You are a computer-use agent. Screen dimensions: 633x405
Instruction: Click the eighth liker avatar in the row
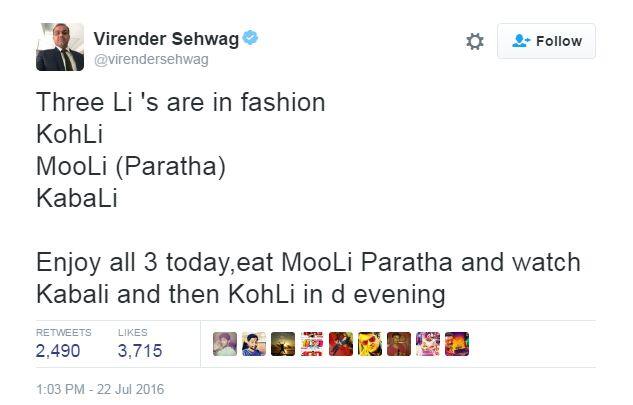[x=428, y=345]
